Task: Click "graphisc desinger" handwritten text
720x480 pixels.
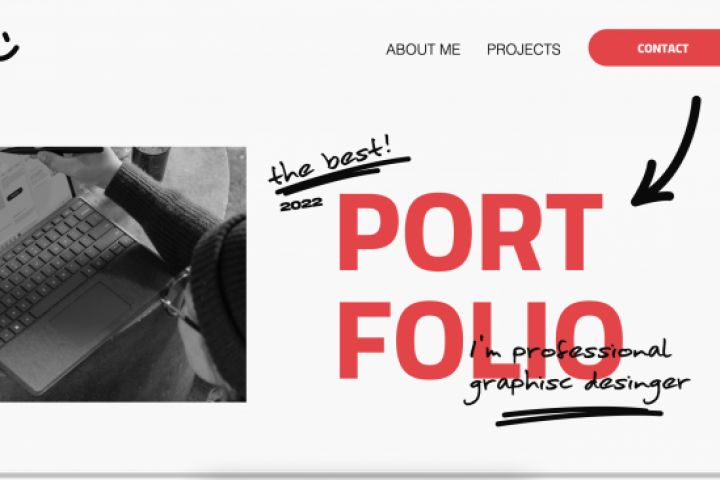Action: tap(576, 385)
